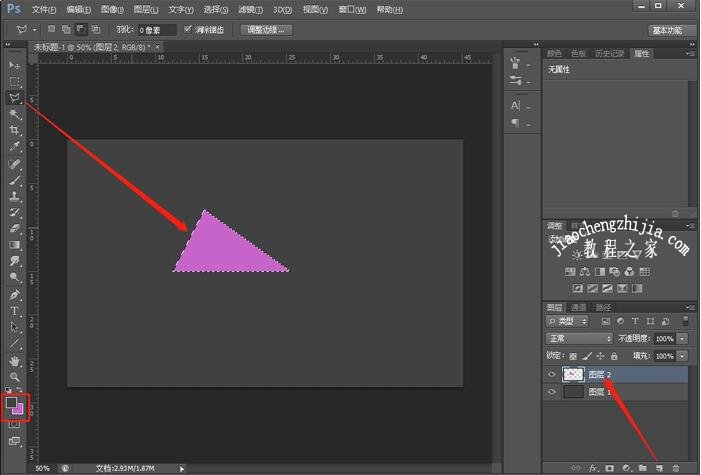This screenshot has height=475, width=701.
Task: Select the Eyedropper tool
Action: pos(15,147)
